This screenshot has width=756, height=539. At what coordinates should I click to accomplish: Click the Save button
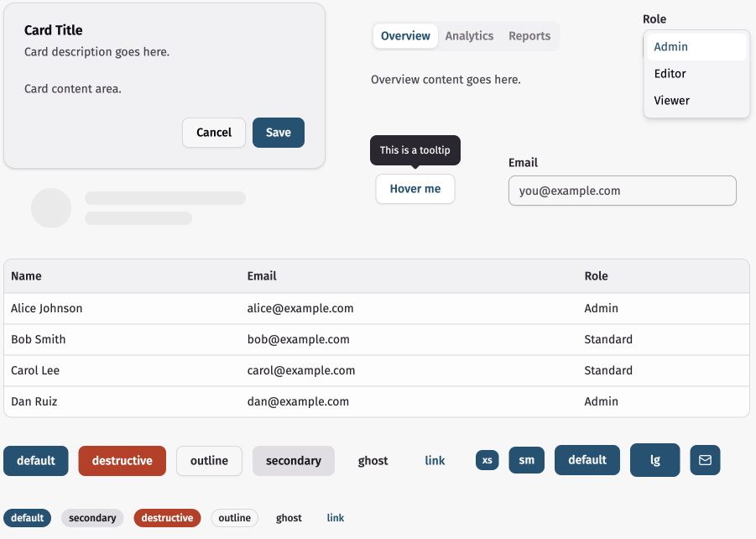point(278,133)
